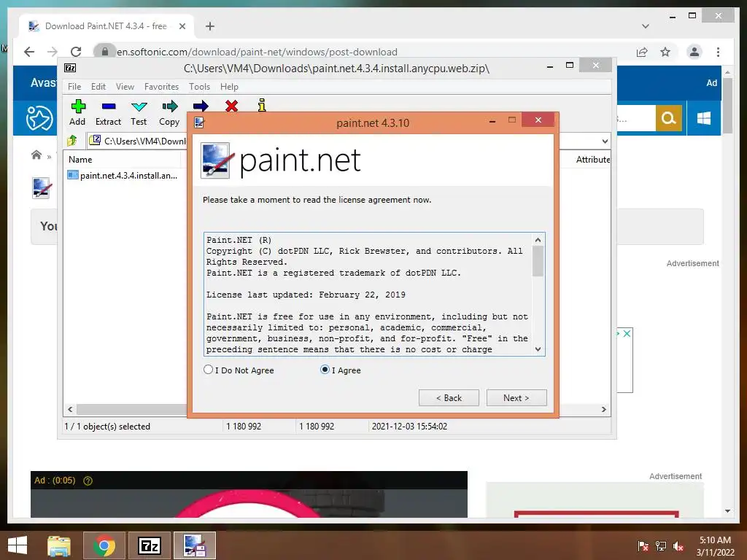Click the 7-Zip window title icon
This screenshot has height=560, width=747.
pos(70,68)
